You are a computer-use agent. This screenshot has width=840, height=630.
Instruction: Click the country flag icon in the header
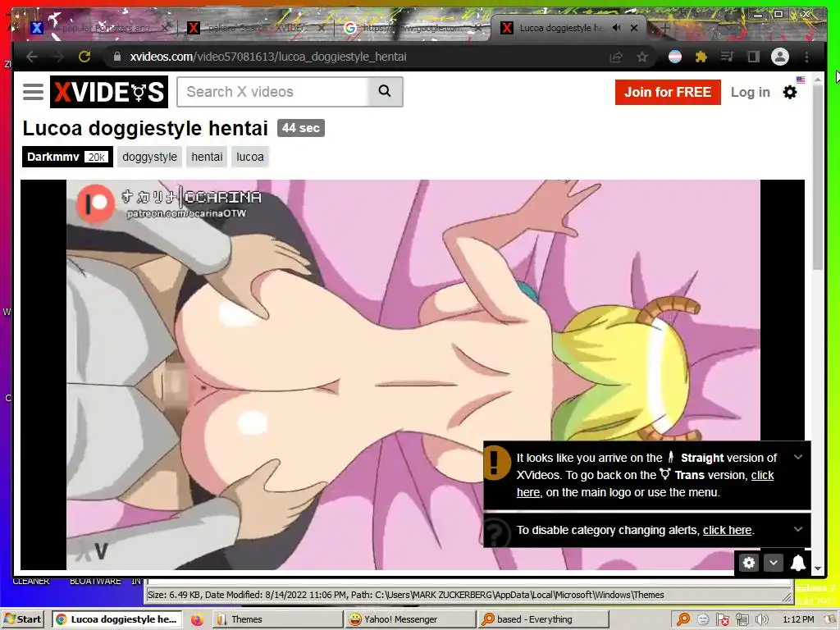pos(801,80)
